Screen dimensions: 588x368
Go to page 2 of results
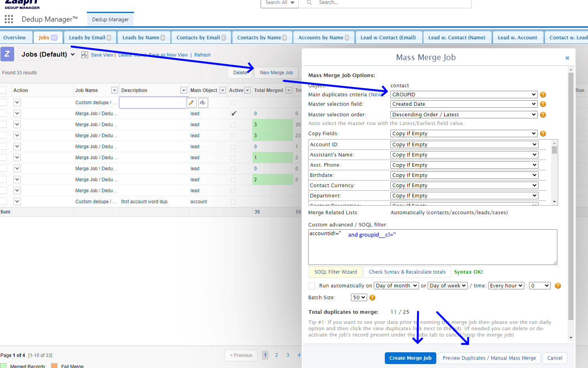point(277,355)
